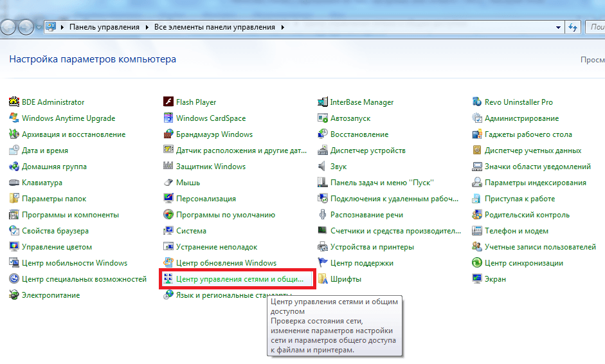The width and height of the screenshot is (605, 364).
Task: Open the Система link
Action: coord(191,231)
